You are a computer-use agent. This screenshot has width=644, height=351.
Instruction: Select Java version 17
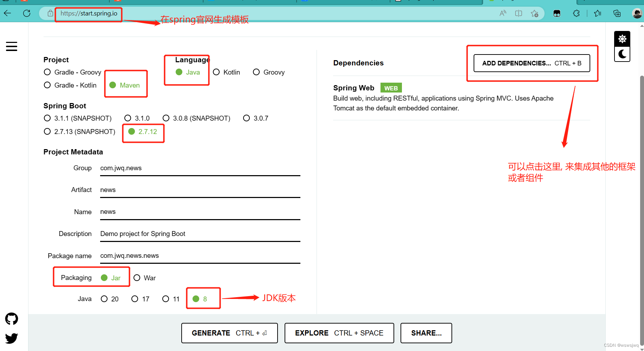point(141,299)
